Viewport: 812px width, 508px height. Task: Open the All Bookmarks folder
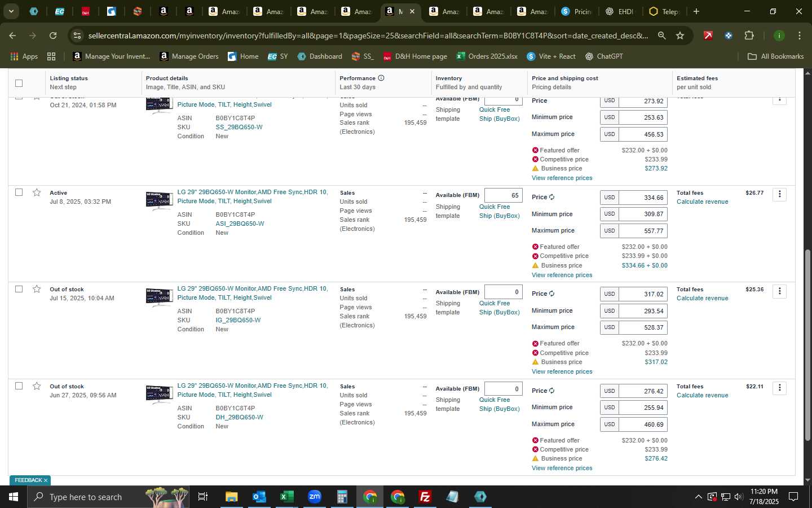[775, 56]
